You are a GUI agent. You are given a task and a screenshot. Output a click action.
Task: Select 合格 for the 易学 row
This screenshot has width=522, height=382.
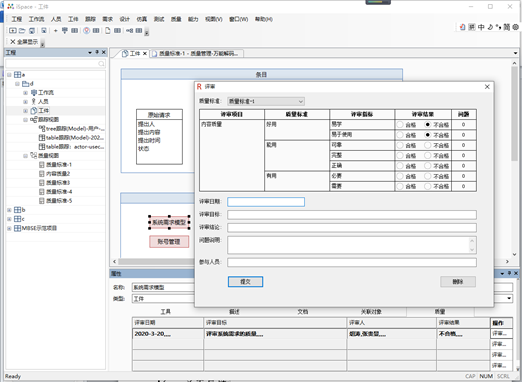pyautogui.click(x=400, y=125)
